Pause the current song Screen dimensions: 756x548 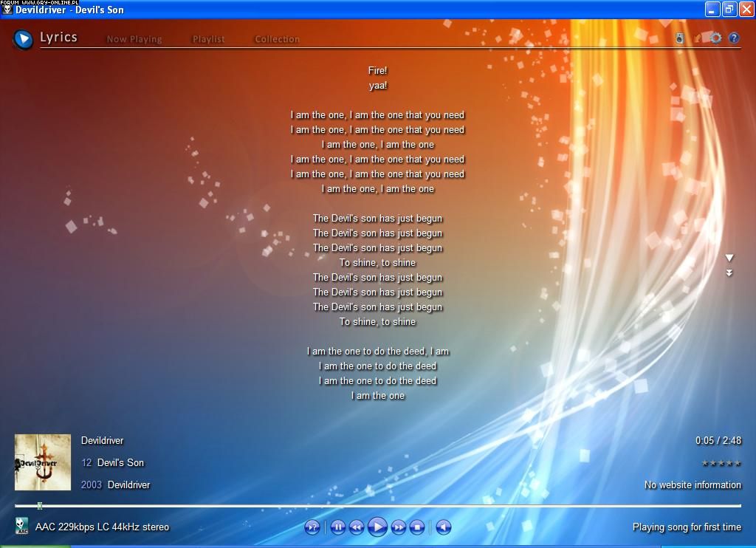tap(337, 527)
